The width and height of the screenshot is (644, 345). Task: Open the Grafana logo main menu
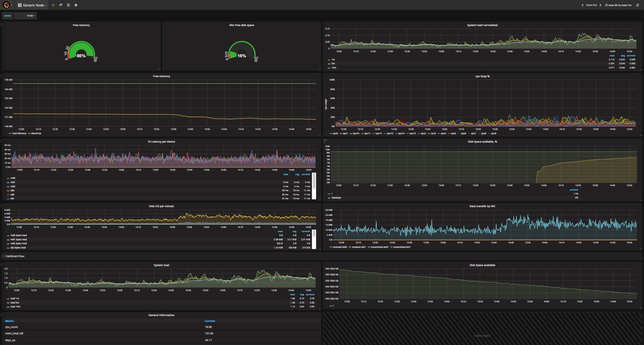tap(6, 5)
